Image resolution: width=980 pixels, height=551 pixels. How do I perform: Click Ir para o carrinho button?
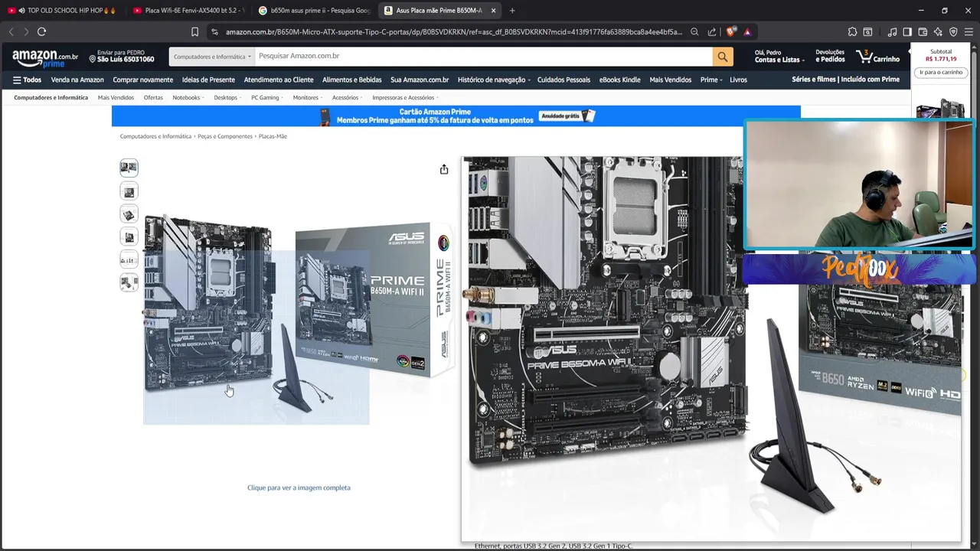pyautogui.click(x=941, y=73)
